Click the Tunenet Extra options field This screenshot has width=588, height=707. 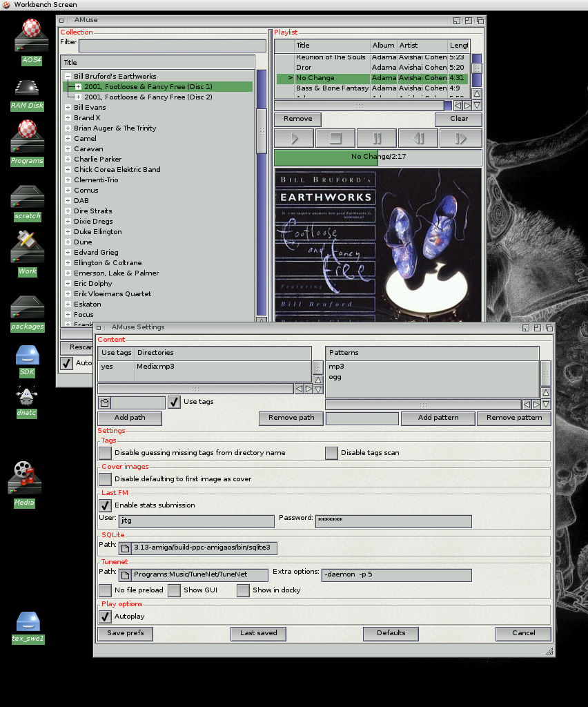pos(397,575)
